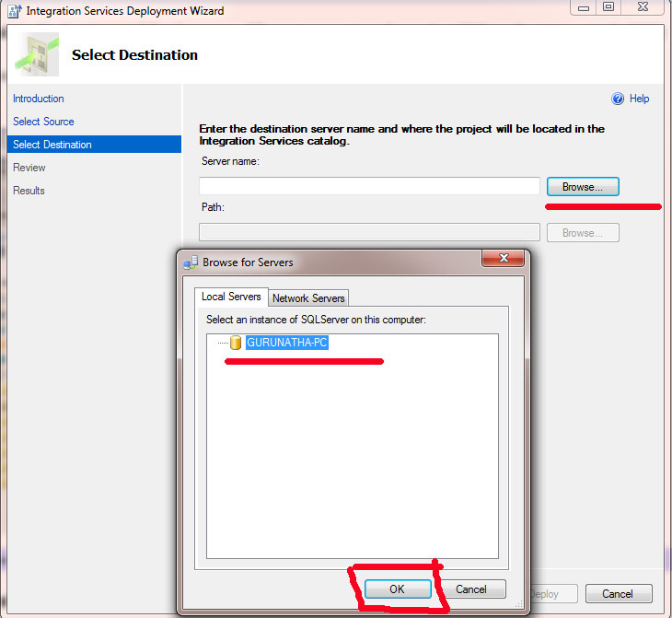Screen dimensions: 672x618
Task: Open the Review step
Action: tap(29, 168)
